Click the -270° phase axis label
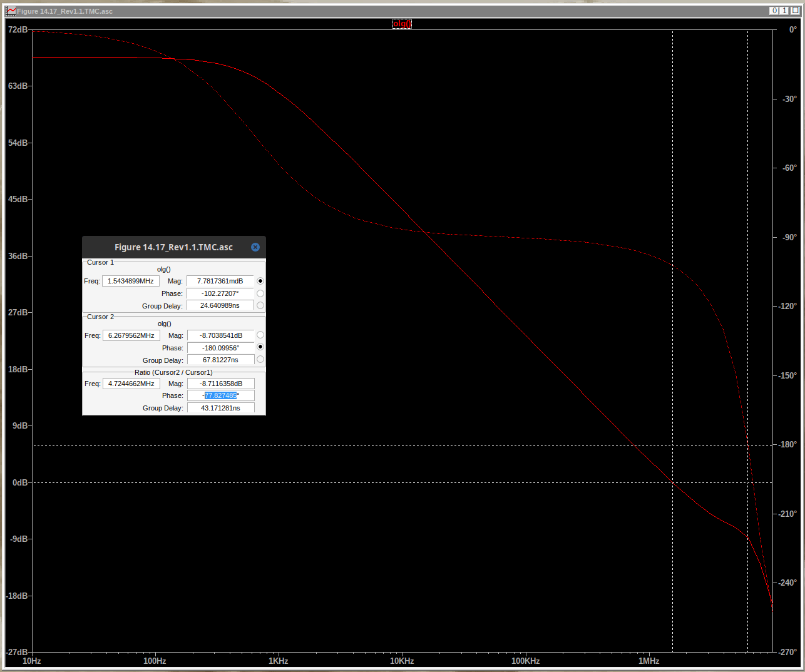 tap(787, 652)
